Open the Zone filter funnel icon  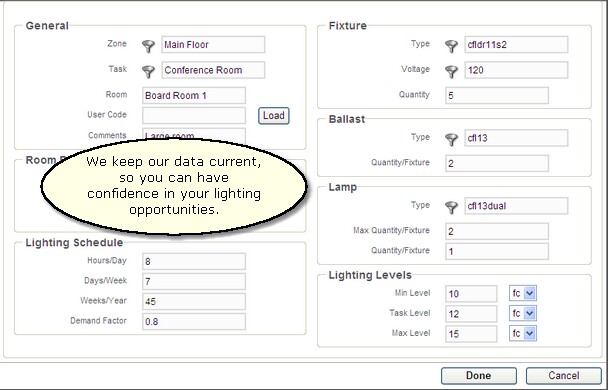pyautogui.click(x=148, y=46)
